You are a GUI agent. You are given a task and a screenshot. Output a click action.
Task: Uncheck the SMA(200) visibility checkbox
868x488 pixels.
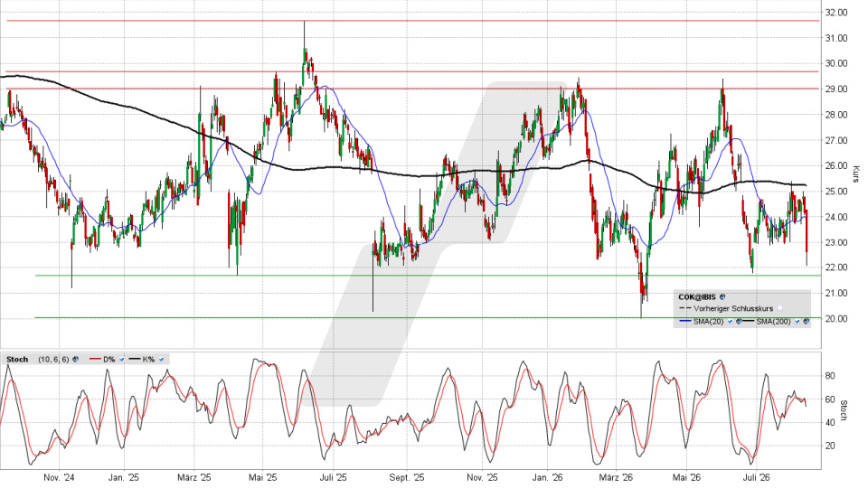pyautogui.click(x=797, y=322)
